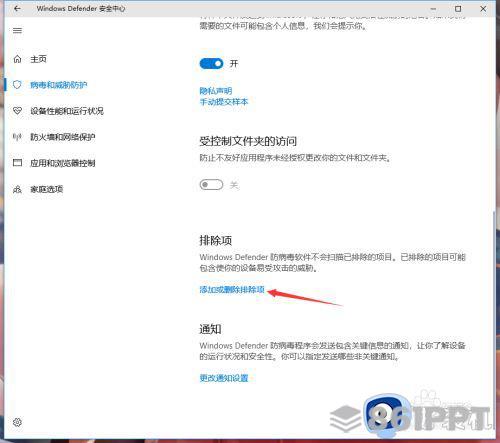This screenshot has height=443, width=500.
Task: Maximize the Windows Defender window
Action: [458, 9]
